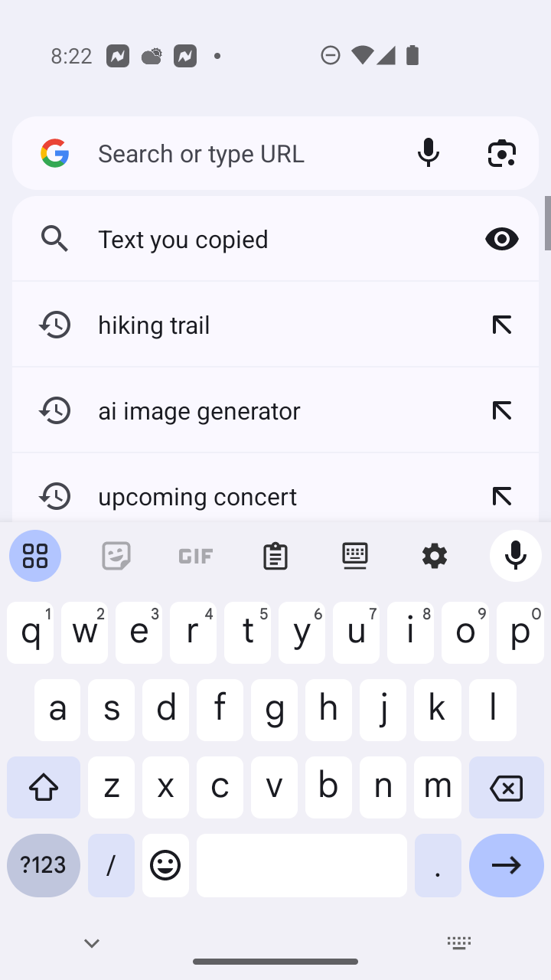Screen dimensions: 551x980
Task: Start keyboard voice typing microphone
Action: [515, 556]
